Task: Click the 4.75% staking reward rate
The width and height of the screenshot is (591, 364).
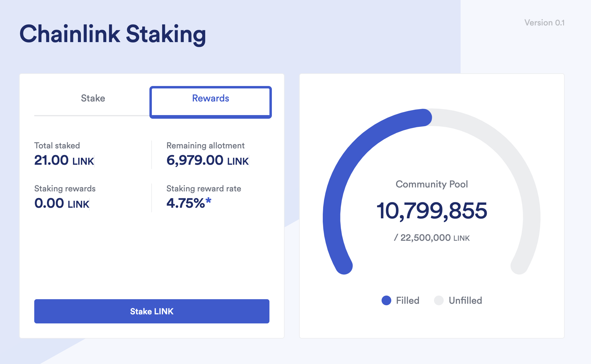Action: coord(185,203)
